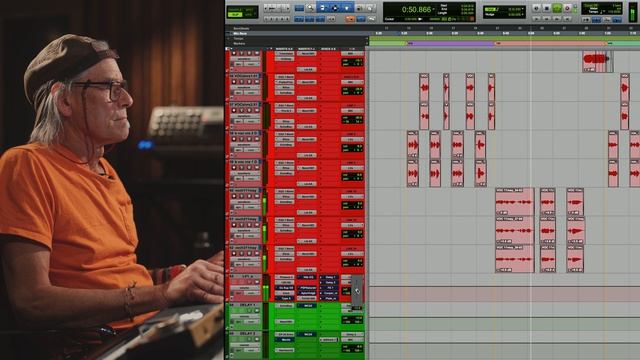The width and height of the screenshot is (640, 360).
Task: Click the SENDS A-E column header
Action: tap(329, 49)
